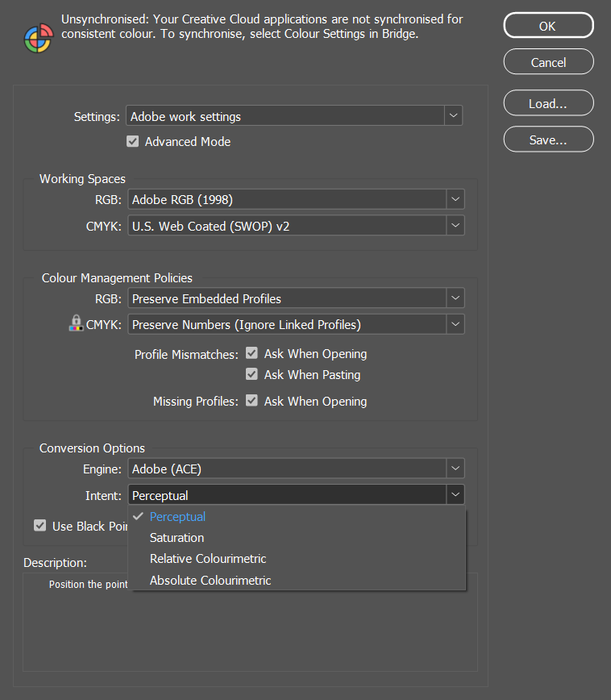
Task: Click the Save... button
Action: point(548,140)
